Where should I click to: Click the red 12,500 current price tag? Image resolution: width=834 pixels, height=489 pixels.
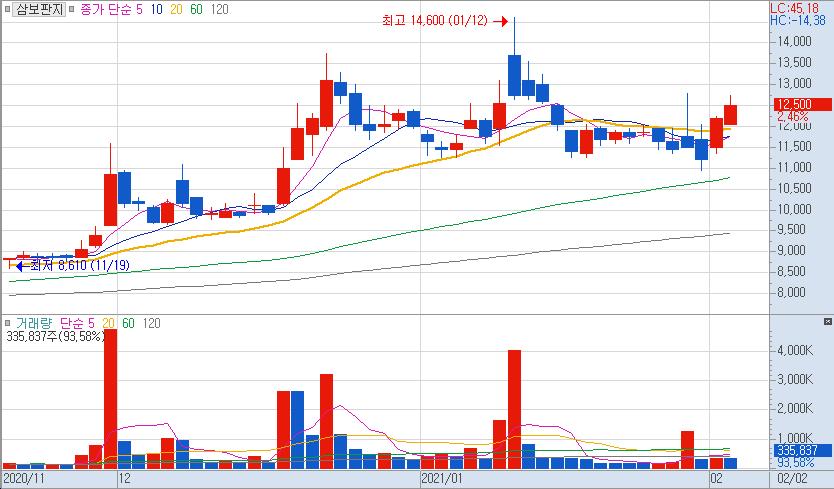(x=803, y=104)
